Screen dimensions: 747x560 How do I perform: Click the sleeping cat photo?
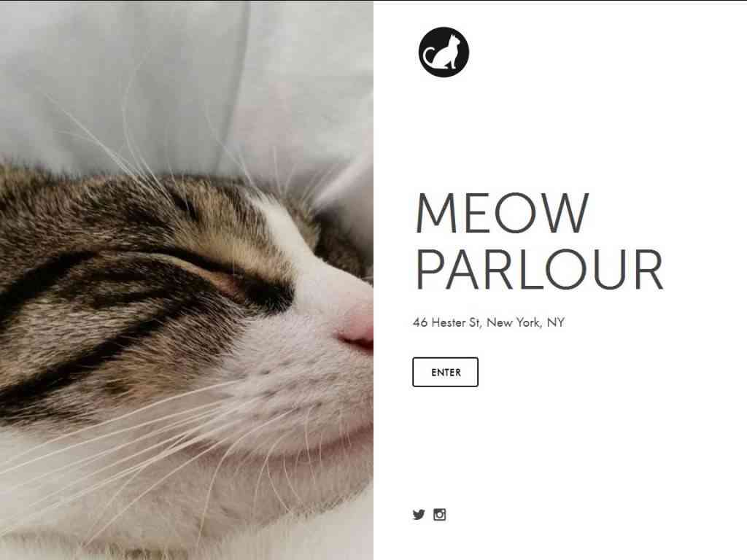pyautogui.click(x=186, y=280)
